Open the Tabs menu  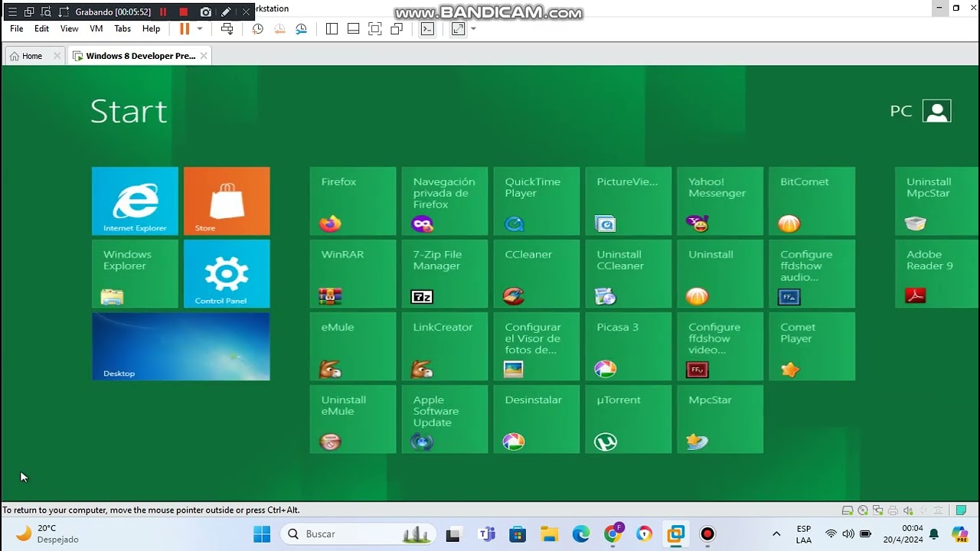point(122,29)
